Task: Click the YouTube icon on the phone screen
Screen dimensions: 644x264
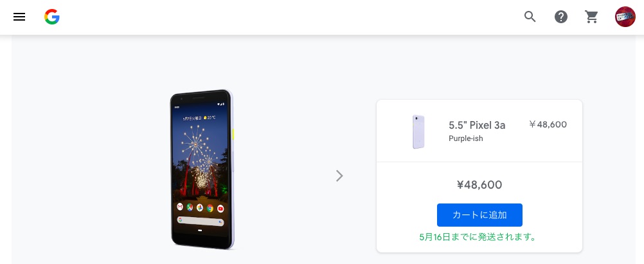Action: point(220,208)
